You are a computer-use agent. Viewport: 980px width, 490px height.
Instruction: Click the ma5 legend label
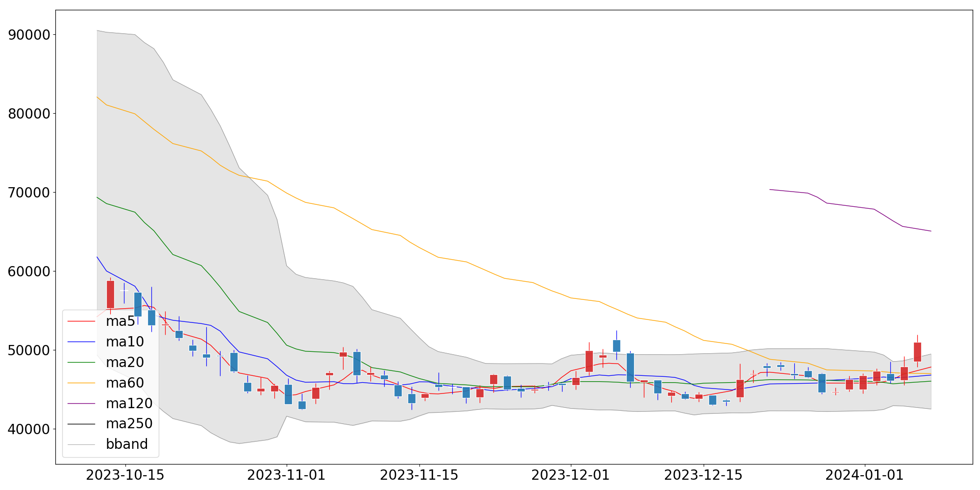pos(120,321)
